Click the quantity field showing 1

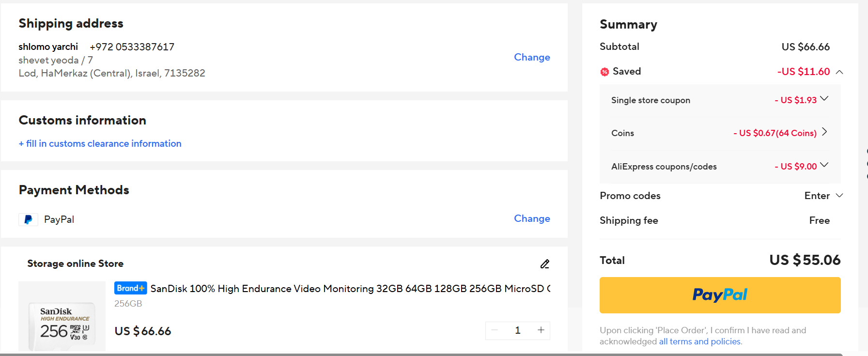(518, 330)
